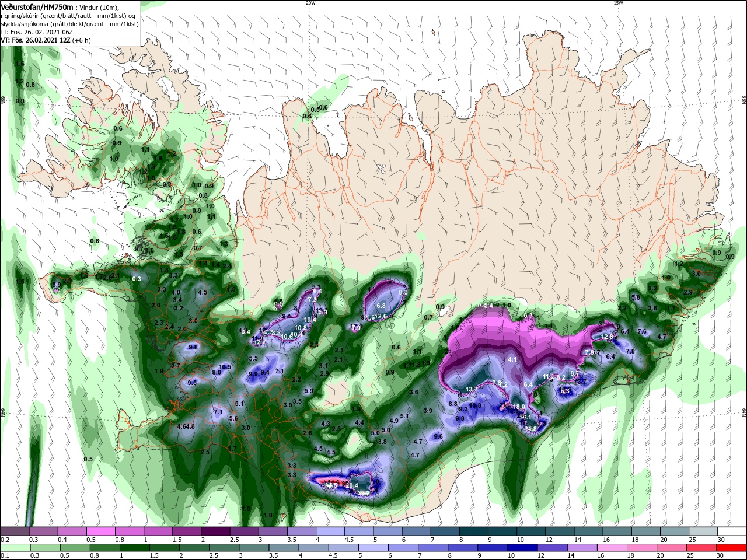
Task: Select the 4.1 value inside the purple snow area
Action: tap(513, 360)
